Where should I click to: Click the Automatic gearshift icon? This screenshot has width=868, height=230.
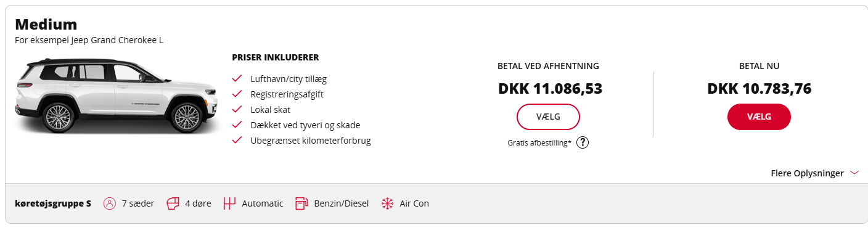(229, 203)
